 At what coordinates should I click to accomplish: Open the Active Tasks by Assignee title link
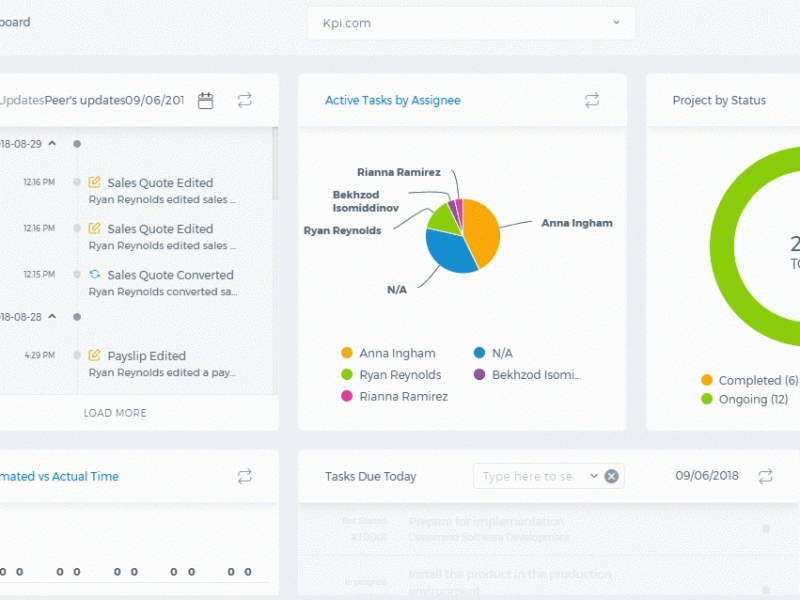393,101
